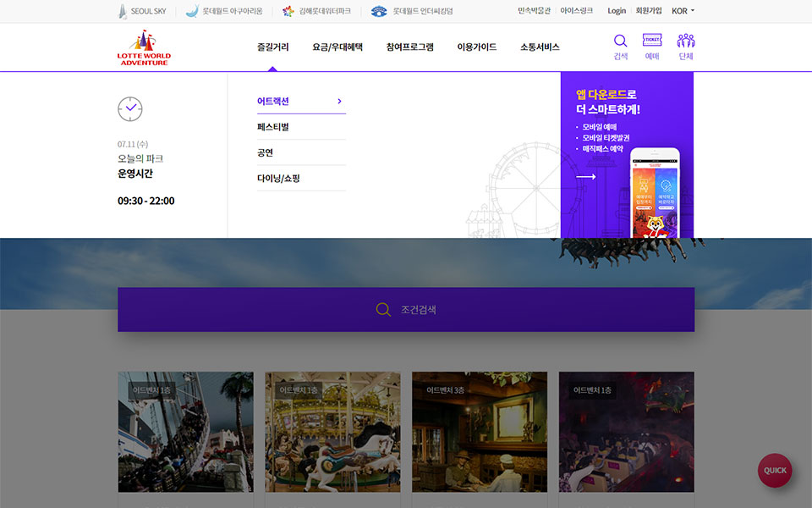Open the ticket reservation icon (예매)

pyautogui.click(x=651, y=41)
